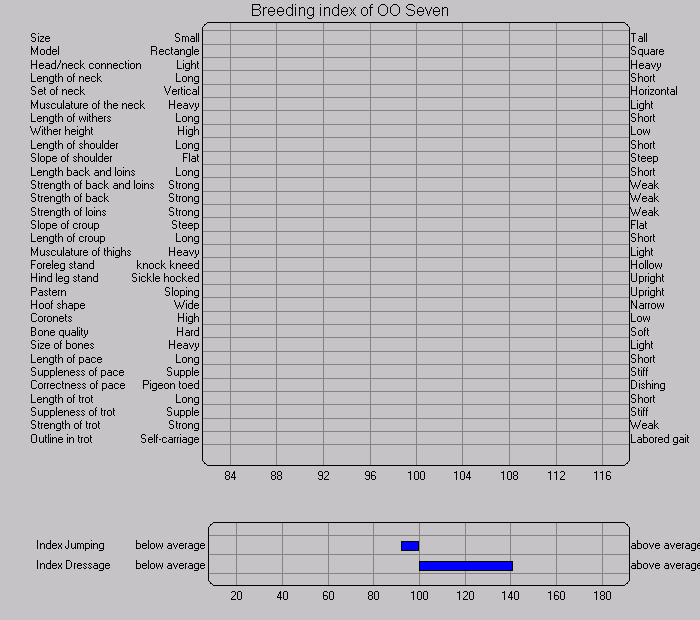
Task: Click axis value 180 on lower chart
Action: coord(602,596)
